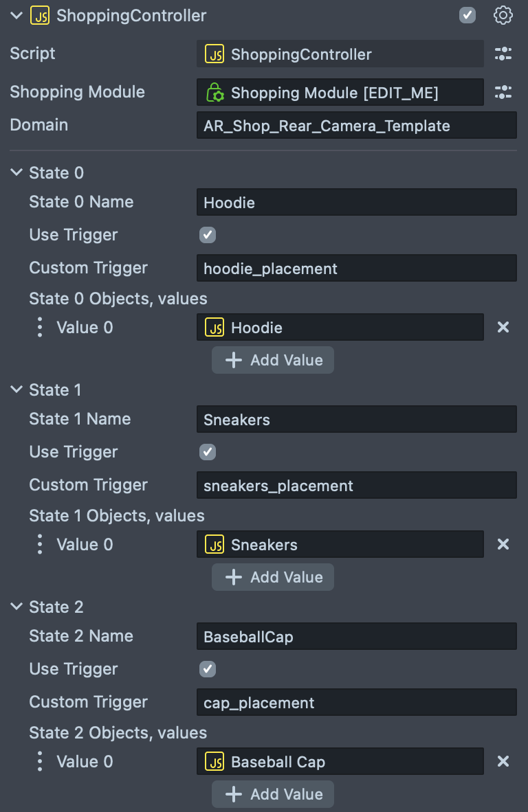Toggle Use Trigger for State 1
Image resolution: width=528 pixels, height=812 pixels.
pyautogui.click(x=208, y=452)
